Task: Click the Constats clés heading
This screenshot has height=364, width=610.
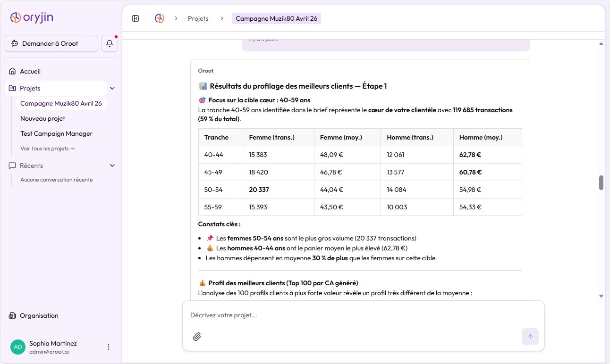Action: [x=219, y=224]
